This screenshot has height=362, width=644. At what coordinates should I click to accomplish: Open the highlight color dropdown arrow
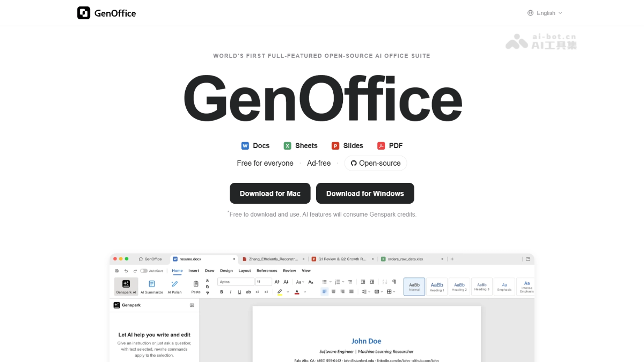(x=288, y=292)
